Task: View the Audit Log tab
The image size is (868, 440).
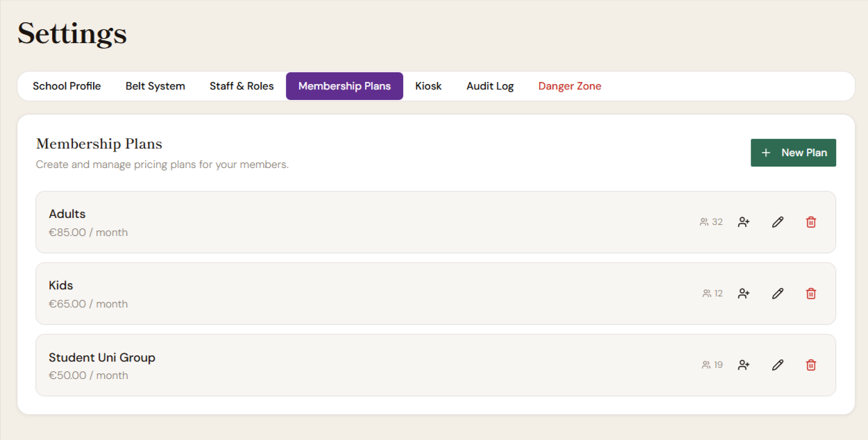Action: click(x=490, y=86)
